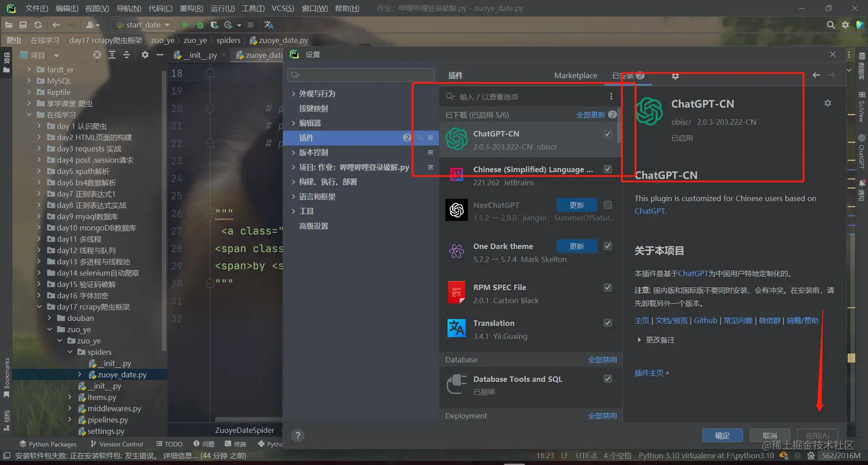Click the NexChatGPT plugin logo
The image size is (868, 465).
[x=456, y=210]
